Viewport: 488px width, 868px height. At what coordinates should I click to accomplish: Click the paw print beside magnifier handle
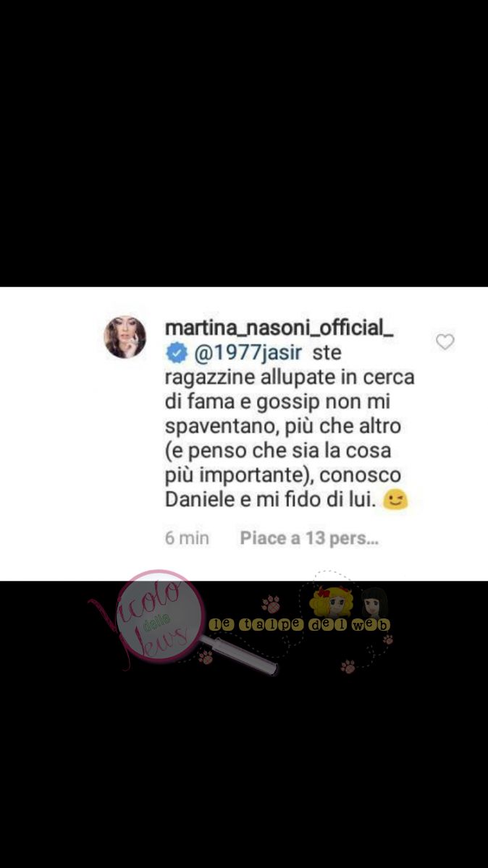[x=206, y=657]
